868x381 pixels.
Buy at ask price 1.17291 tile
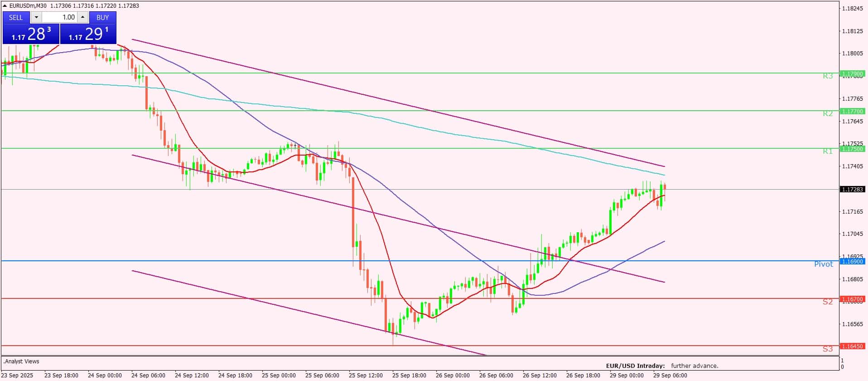click(x=88, y=34)
